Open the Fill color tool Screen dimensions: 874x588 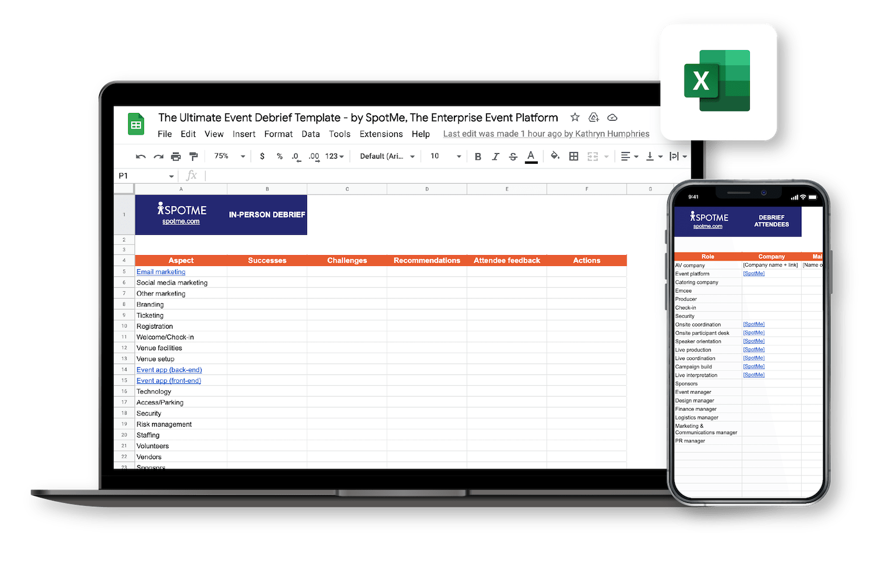point(555,156)
